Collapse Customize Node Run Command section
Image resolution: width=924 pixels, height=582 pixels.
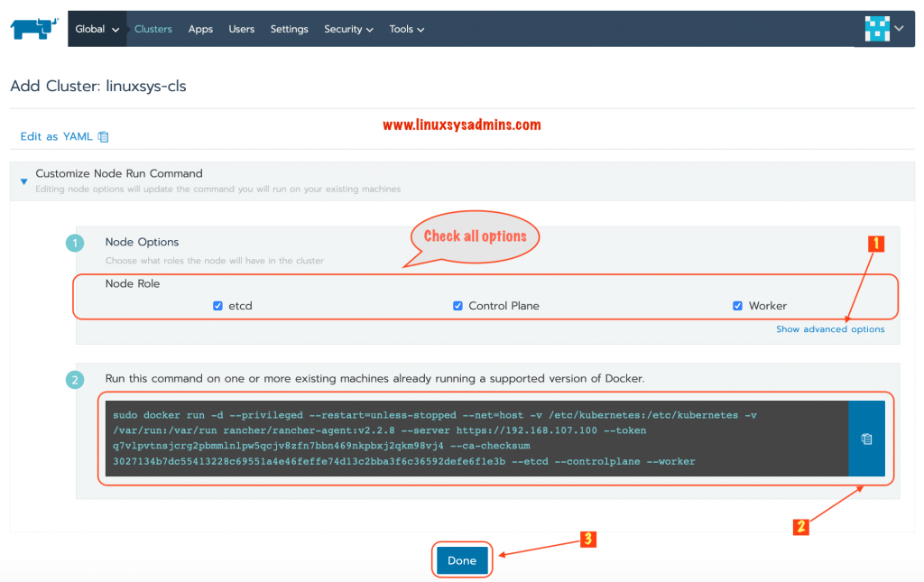point(23,181)
